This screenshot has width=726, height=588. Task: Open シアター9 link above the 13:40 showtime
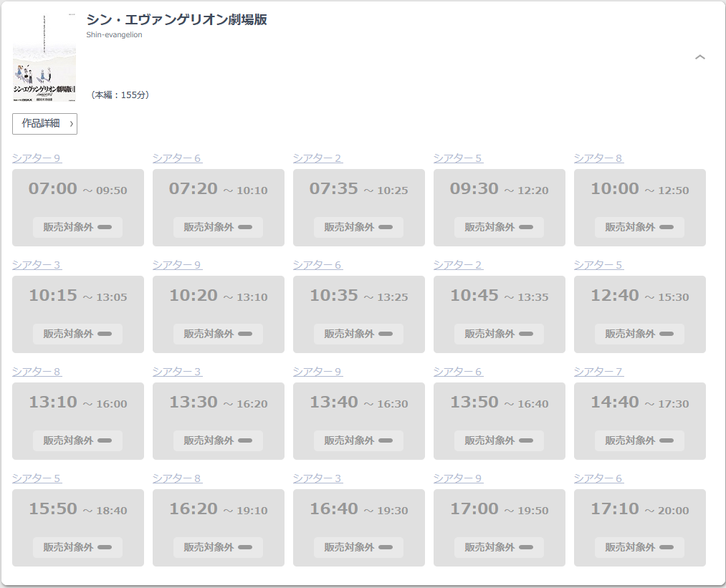(x=317, y=372)
